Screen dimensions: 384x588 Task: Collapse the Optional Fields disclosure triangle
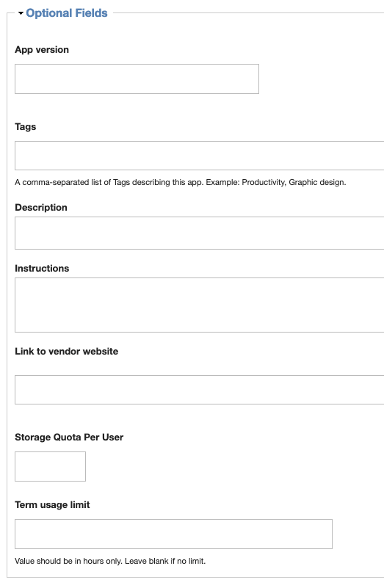tap(21, 13)
